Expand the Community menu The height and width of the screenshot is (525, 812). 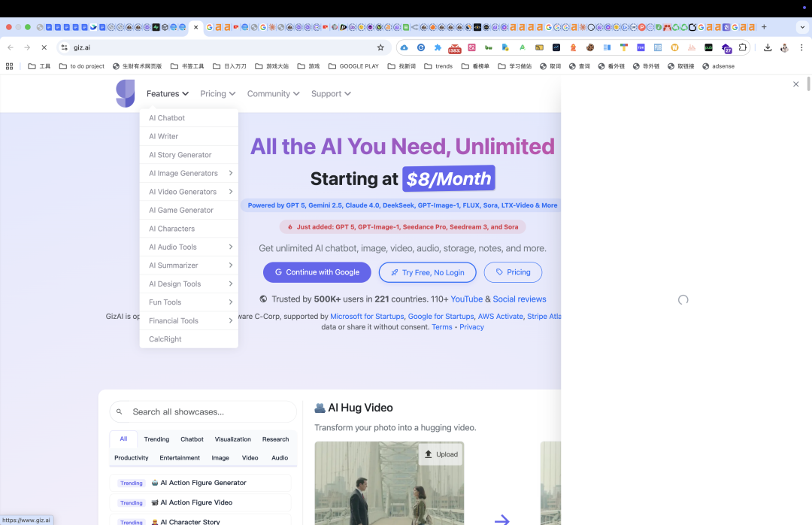(x=273, y=94)
